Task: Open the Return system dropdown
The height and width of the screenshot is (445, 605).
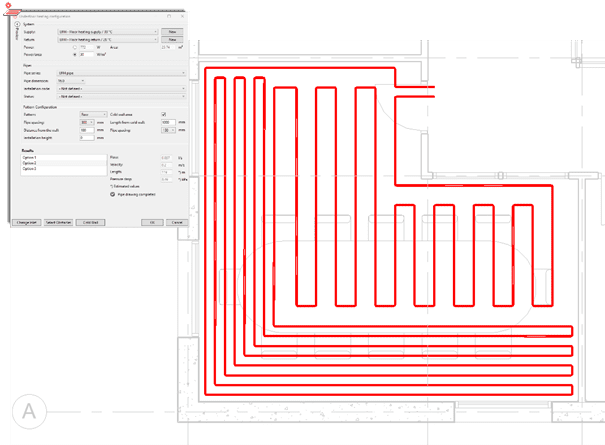Action: click(157, 39)
